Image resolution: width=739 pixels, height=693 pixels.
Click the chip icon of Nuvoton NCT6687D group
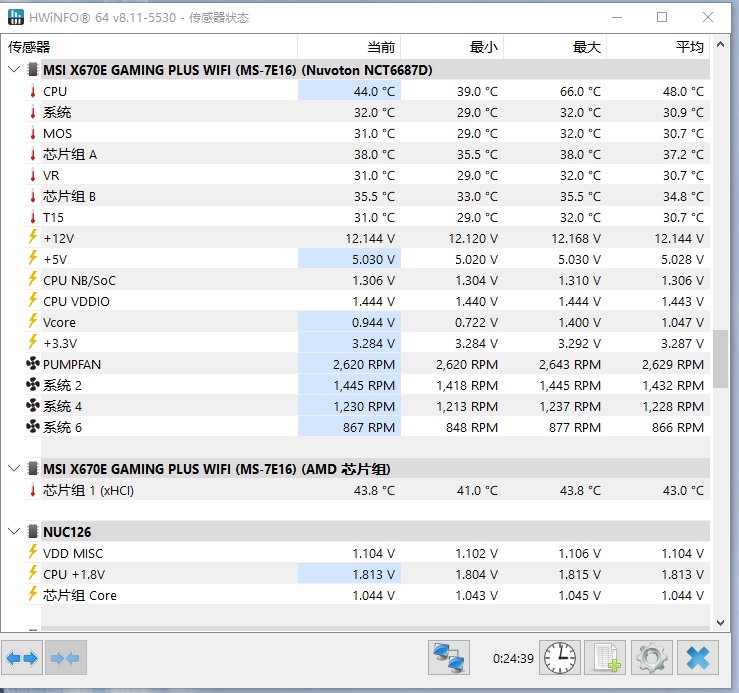click(33, 70)
